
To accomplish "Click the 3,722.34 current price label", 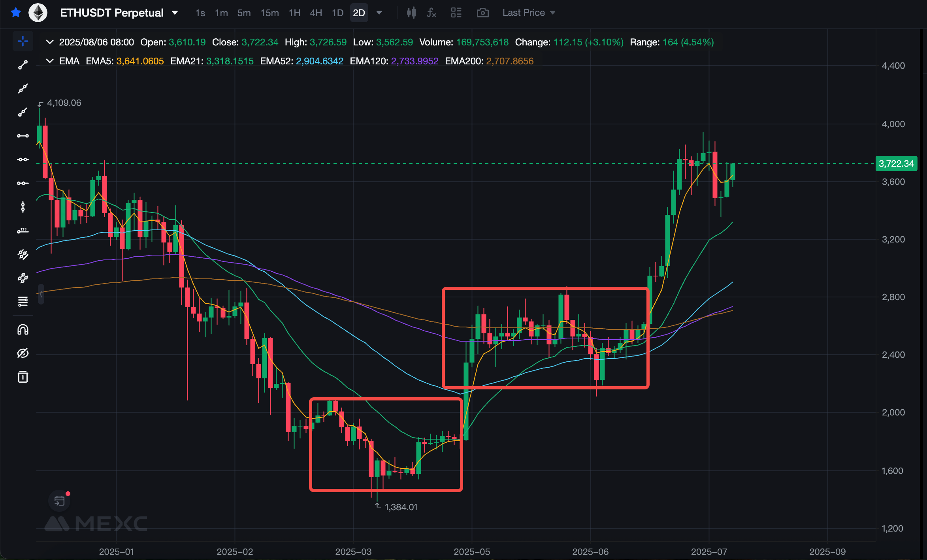I will pos(896,163).
